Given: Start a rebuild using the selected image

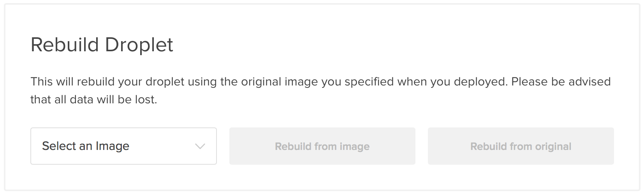Looking at the screenshot, I should point(322,146).
